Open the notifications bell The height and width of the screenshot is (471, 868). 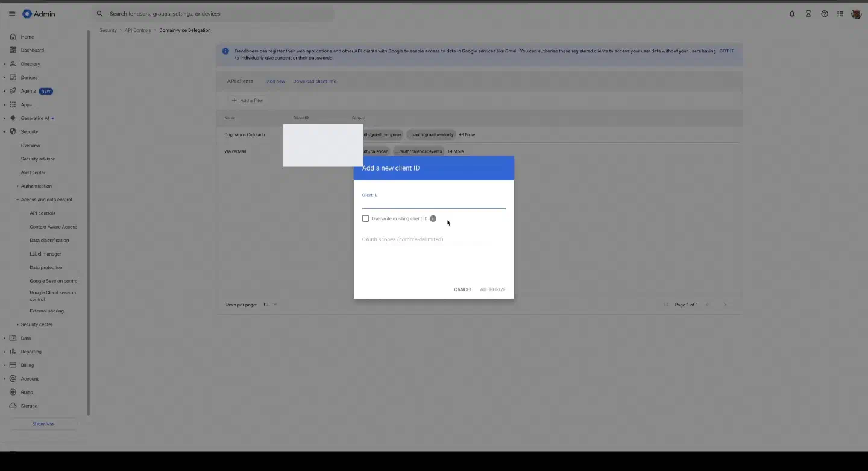click(792, 14)
